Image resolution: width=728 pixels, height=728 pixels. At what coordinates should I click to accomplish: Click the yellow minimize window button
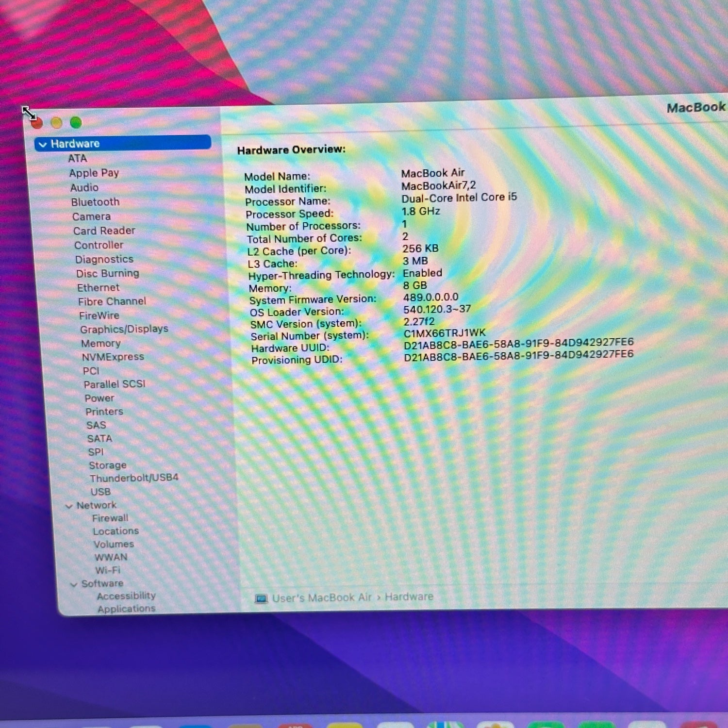56,123
